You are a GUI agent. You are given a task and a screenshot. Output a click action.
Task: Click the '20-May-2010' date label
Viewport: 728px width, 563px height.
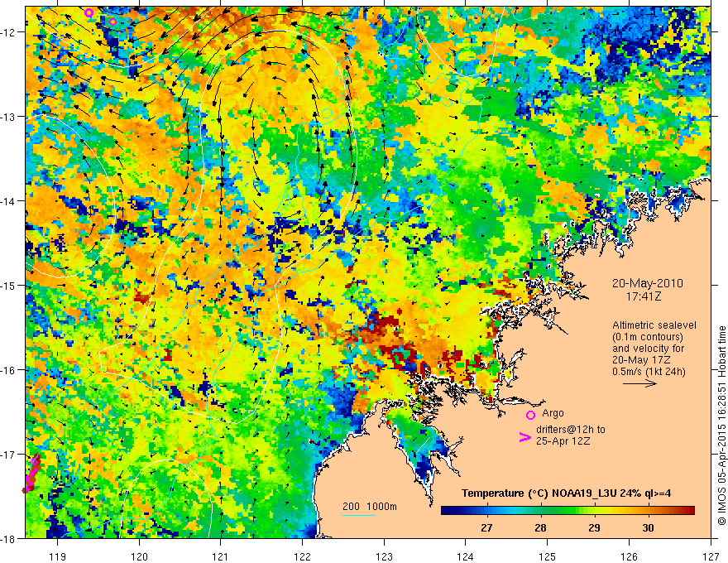tap(647, 283)
